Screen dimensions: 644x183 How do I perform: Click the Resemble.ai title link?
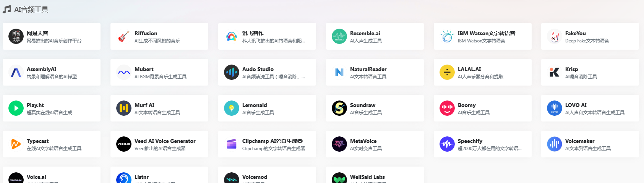tap(365, 33)
